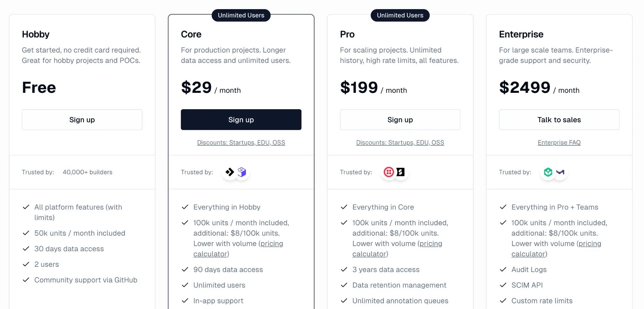Click Unlimited Users badge on Core card
This screenshot has width=644, height=309.
click(241, 15)
